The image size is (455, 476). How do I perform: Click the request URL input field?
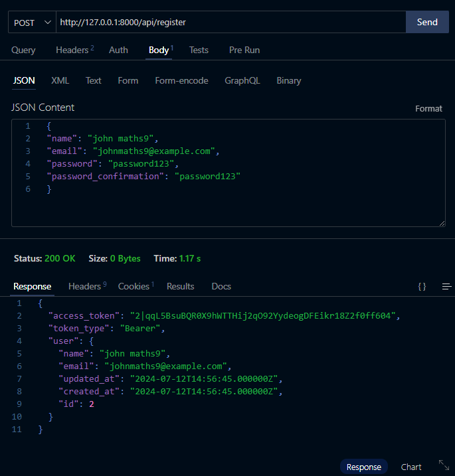click(230, 23)
